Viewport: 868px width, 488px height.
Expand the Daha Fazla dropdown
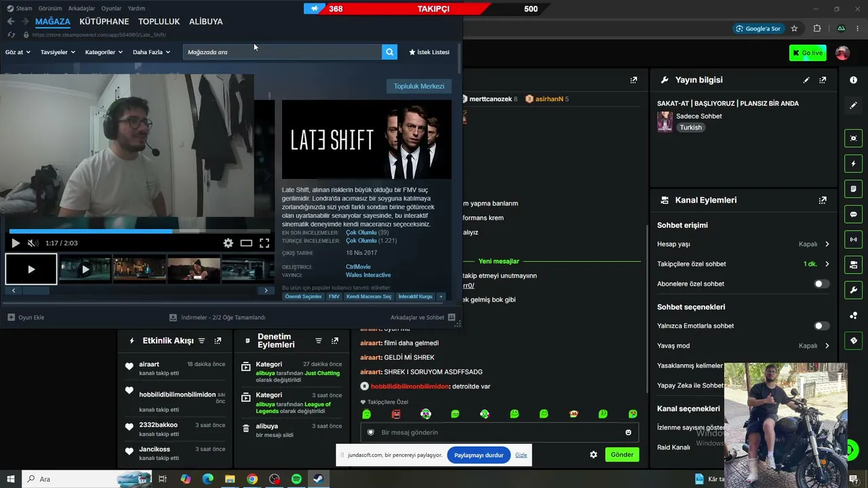[x=151, y=52]
